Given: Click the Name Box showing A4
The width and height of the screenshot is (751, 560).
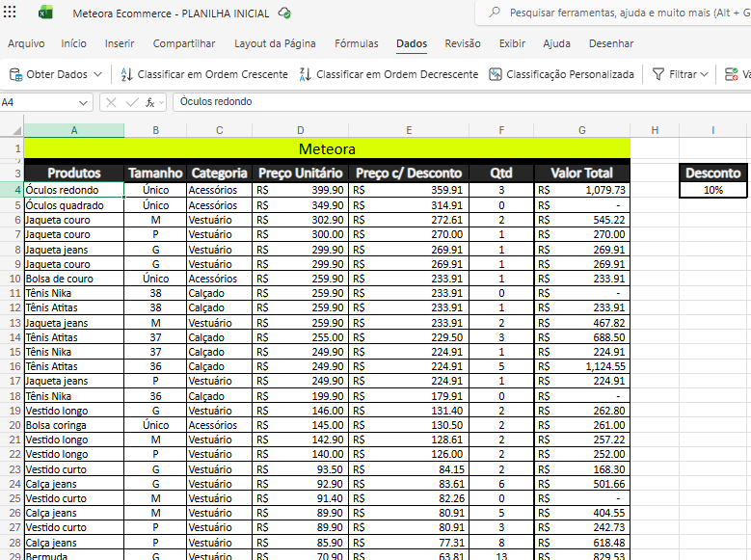Looking at the screenshot, I should pos(45,102).
